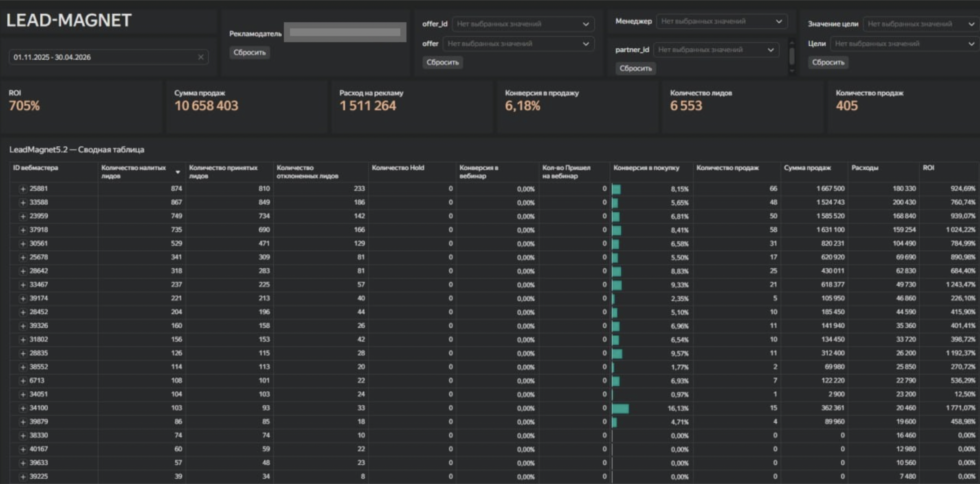Expand row for webmaster 39633
Screen dimensions: 980x484
click(23, 463)
